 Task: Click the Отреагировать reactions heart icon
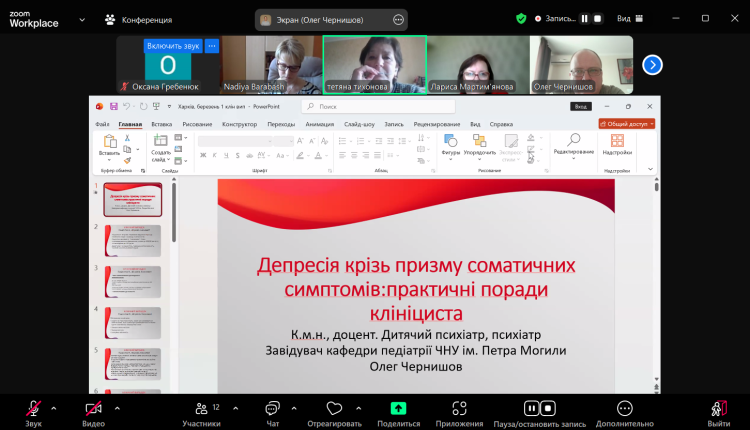pos(334,409)
